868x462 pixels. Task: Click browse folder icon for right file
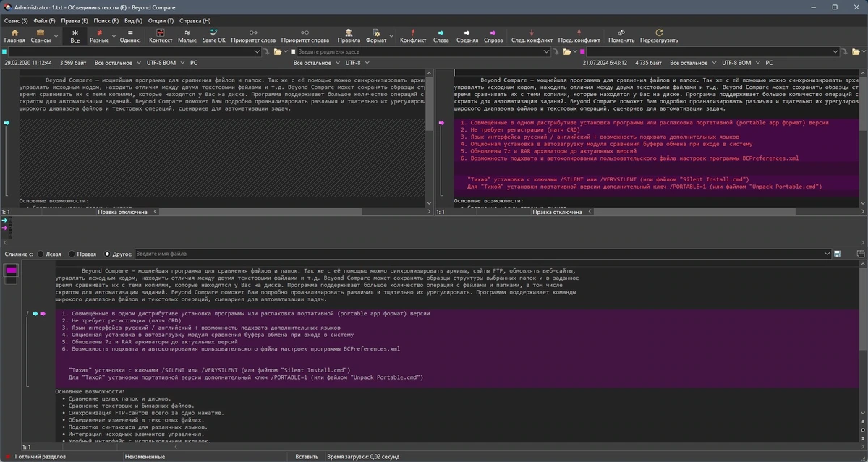click(856, 52)
